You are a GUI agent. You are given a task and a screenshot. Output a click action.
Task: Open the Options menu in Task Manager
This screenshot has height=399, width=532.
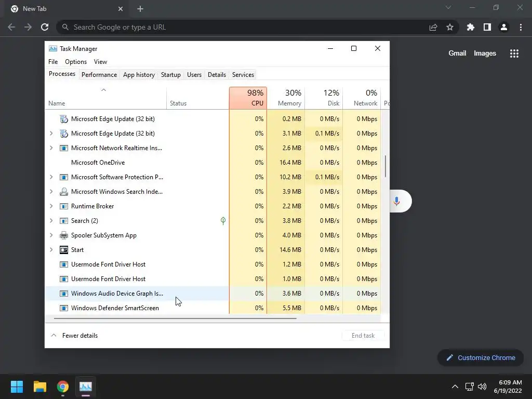76,62
